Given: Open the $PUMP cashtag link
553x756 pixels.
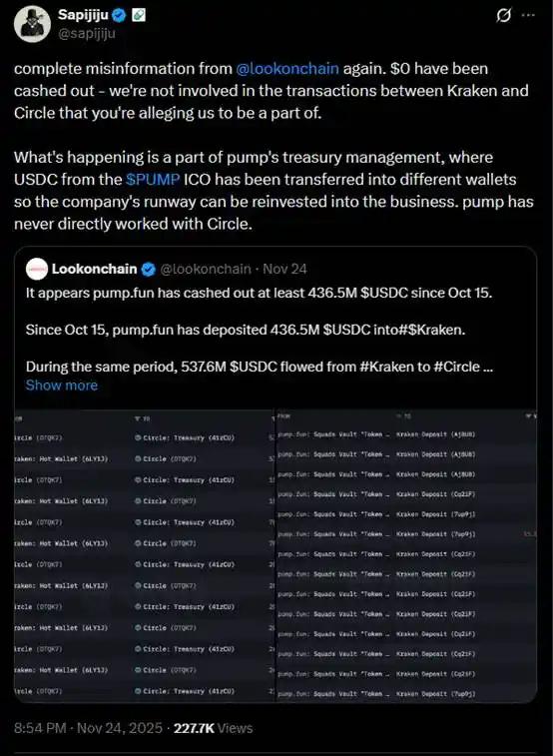Looking at the screenshot, I should pos(153,180).
